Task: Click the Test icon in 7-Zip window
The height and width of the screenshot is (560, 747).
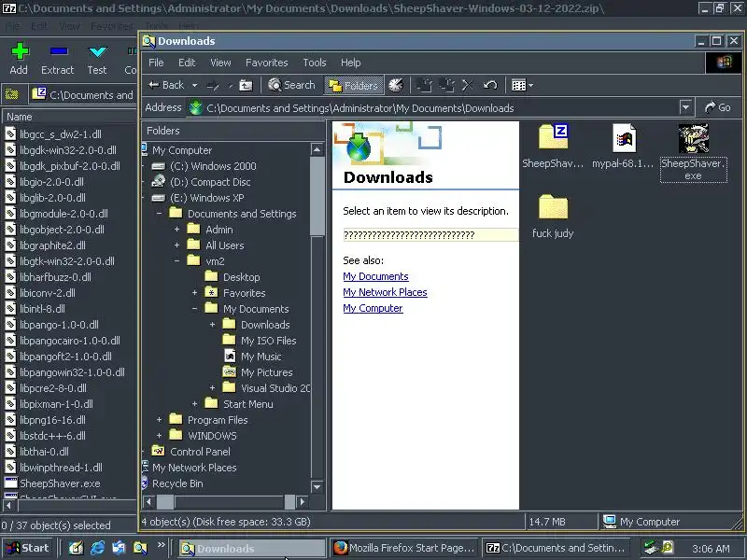Action: click(97, 59)
